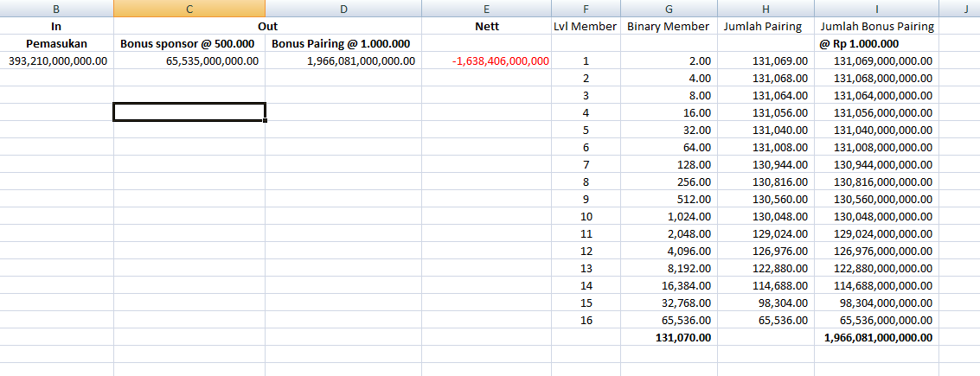Click the bold total 1,966,081,000,000.00 in column I
The image size is (980, 376).
click(877, 337)
